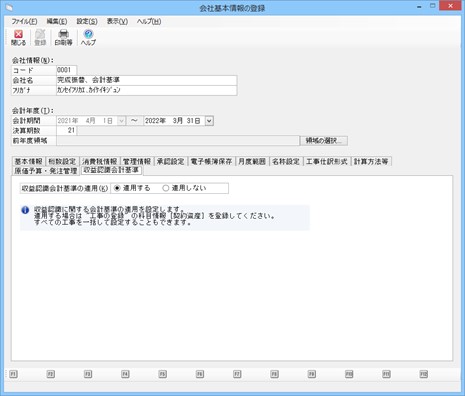Click the F12 function key button

[x=423, y=374]
